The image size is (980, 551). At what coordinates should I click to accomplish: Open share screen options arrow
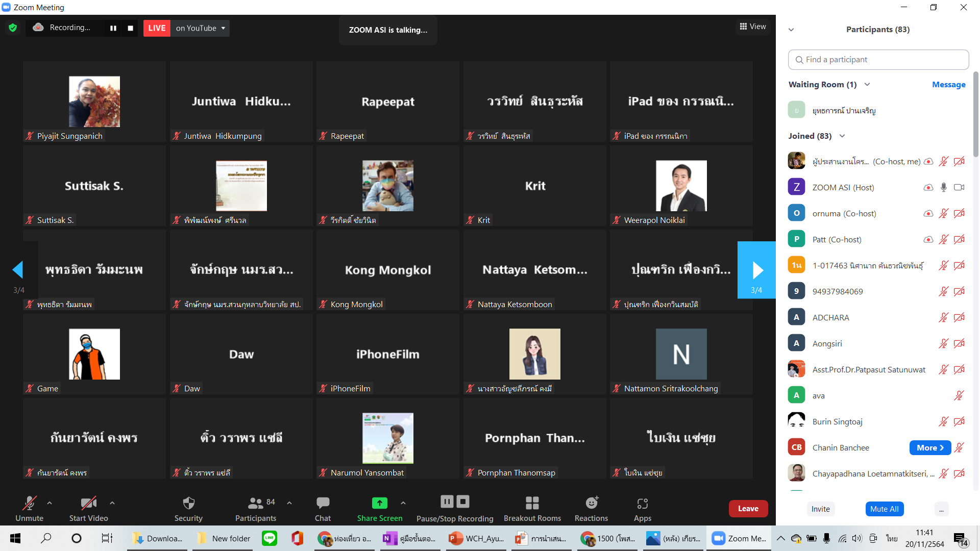[x=403, y=503]
